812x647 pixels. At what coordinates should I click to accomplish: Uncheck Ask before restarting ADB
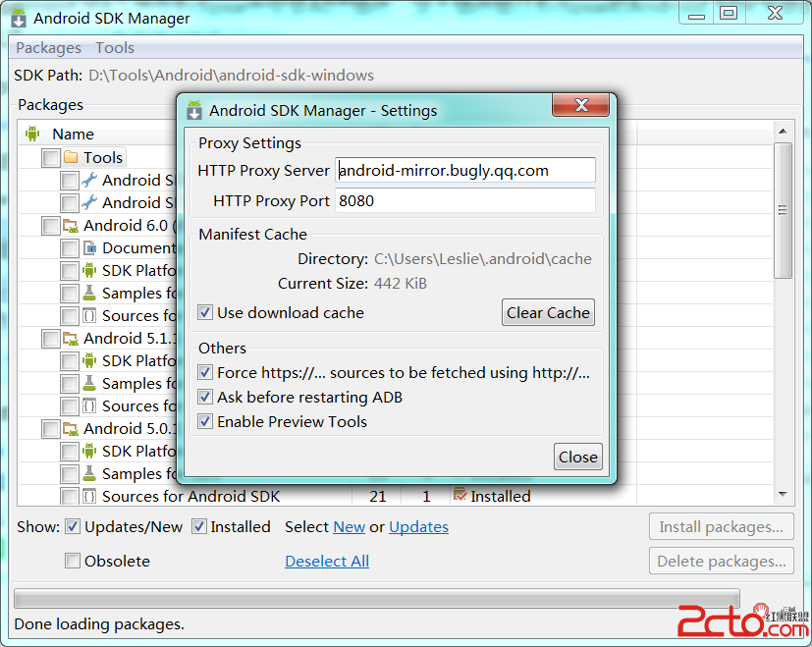205,397
